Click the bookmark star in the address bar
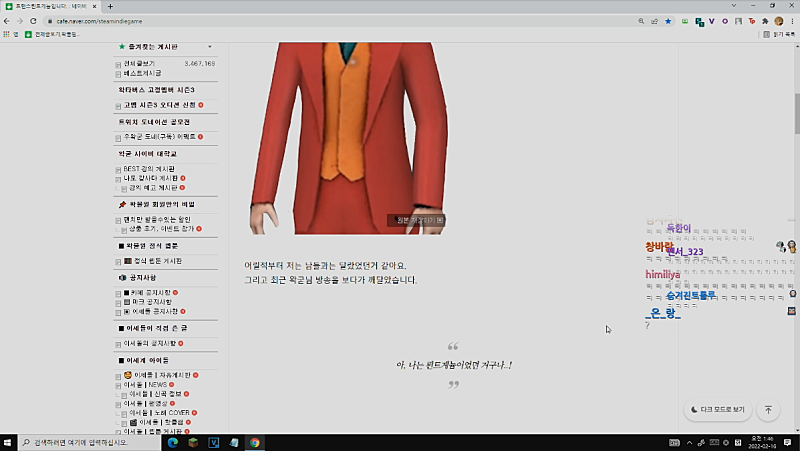The width and height of the screenshot is (800, 451). (x=668, y=20)
